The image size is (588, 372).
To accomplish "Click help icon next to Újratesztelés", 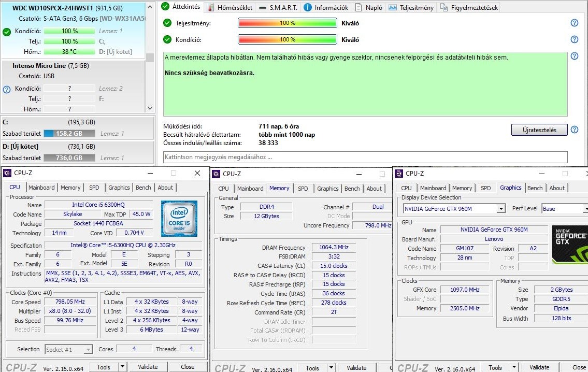I will [x=574, y=130].
